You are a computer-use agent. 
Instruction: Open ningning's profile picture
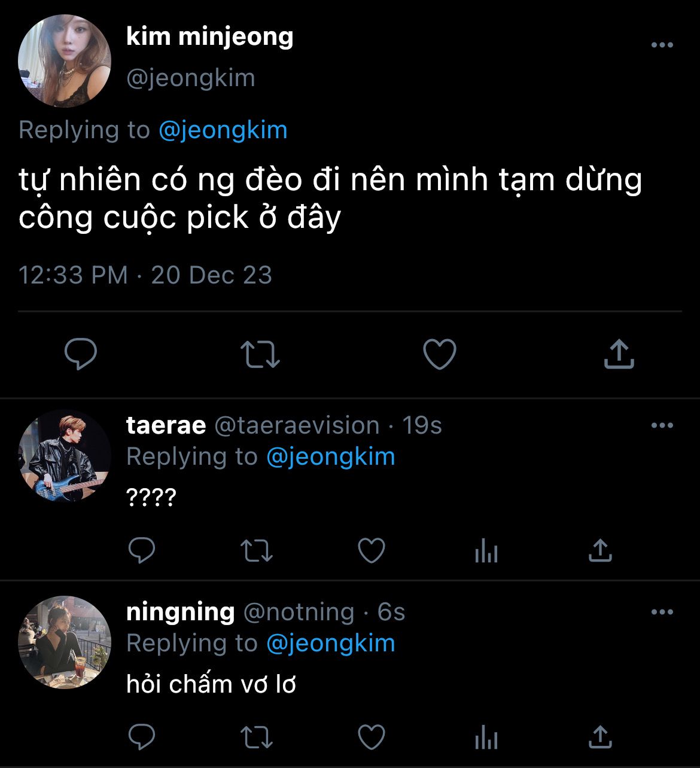click(65, 642)
